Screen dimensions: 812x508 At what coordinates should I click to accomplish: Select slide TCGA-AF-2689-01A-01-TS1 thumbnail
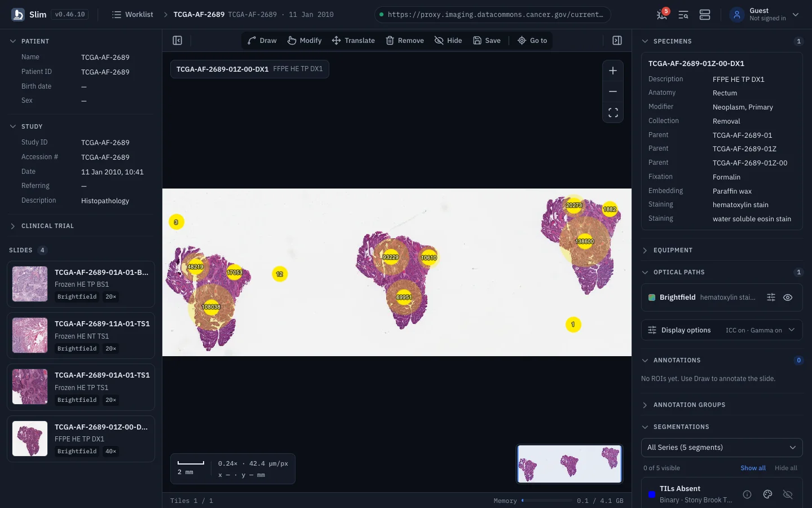tap(30, 387)
